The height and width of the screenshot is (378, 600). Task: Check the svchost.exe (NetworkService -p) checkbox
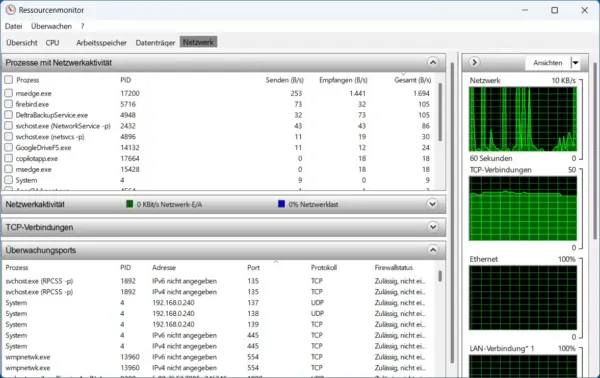[8, 125]
